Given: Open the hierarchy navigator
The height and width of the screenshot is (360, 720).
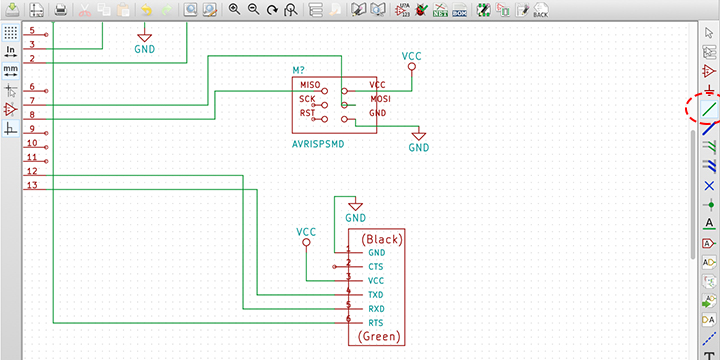Looking at the screenshot, I should 315,9.
